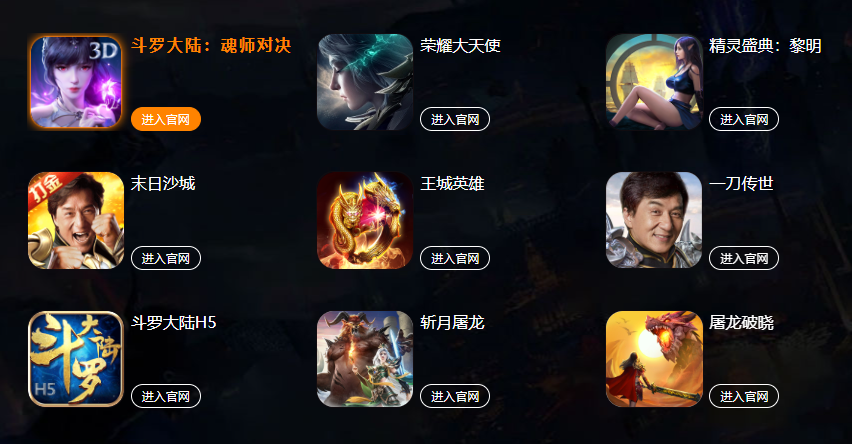Click 进入官网 button under 荣耀大天使
Screen dimensions: 852x444
coord(455,119)
